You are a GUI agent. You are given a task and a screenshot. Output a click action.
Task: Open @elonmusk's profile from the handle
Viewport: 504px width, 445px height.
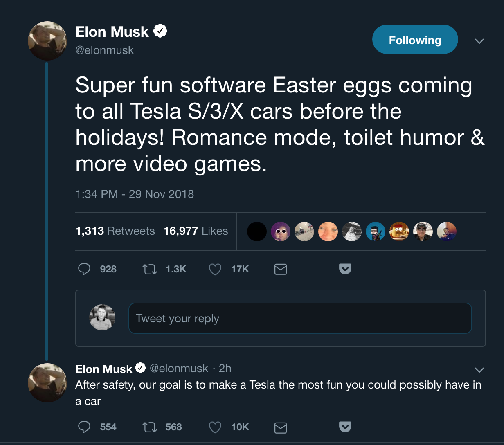click(105, 50)
